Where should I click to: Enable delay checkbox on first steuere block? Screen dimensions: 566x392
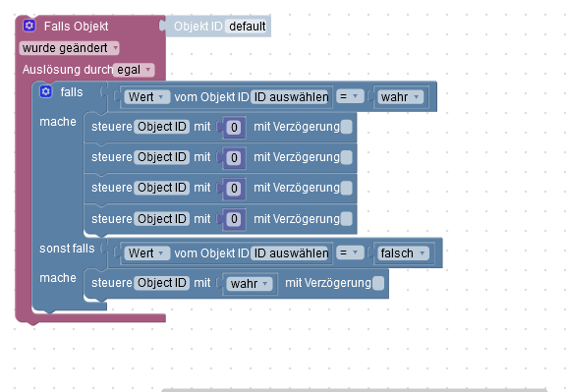click(346, 127)
